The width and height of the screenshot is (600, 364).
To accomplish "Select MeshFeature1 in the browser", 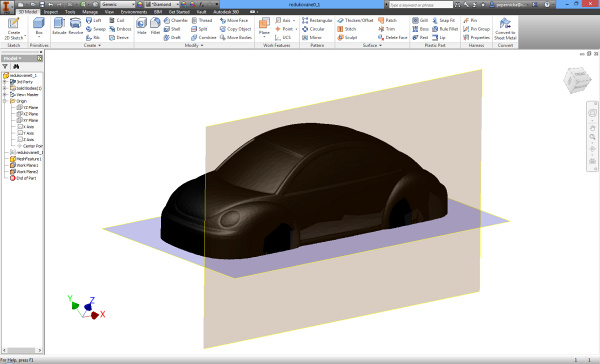I will pos(26,159).
